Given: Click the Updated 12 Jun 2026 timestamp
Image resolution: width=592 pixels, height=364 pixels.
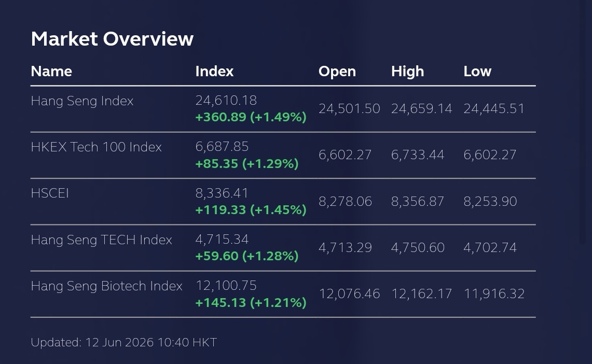Looking at the screenshot, I should click(124, 343).
